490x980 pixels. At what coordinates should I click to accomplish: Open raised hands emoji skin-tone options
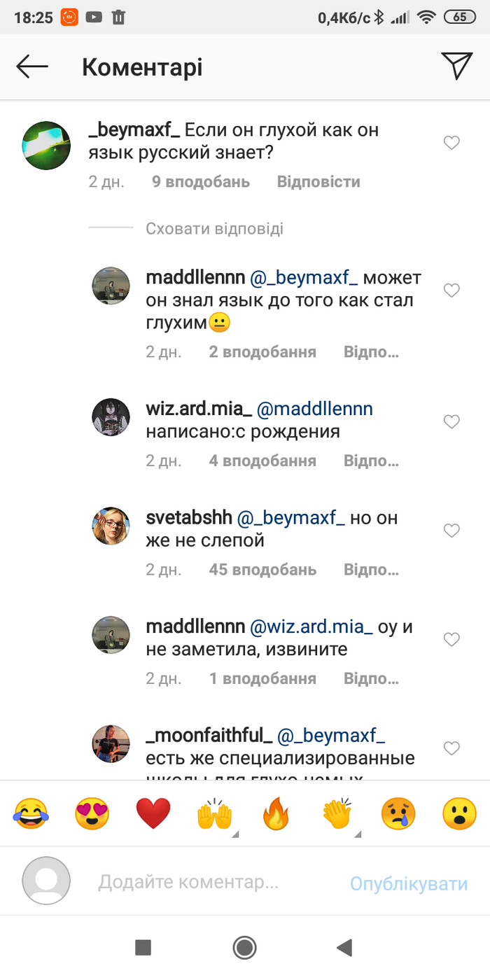215,814
